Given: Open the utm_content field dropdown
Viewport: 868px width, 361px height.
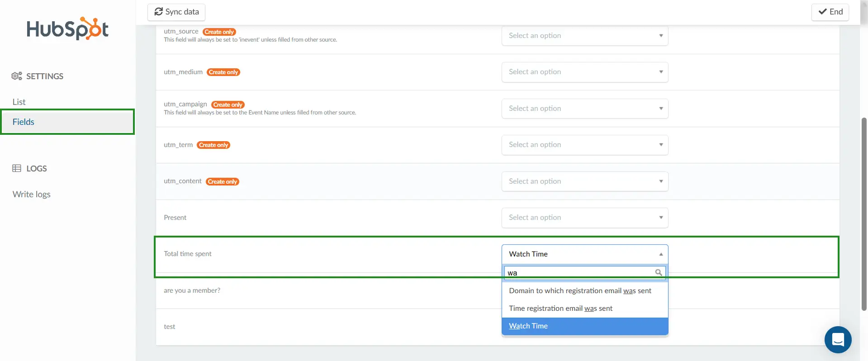Looking at the screenshot, I should click(x=585, y=181).
